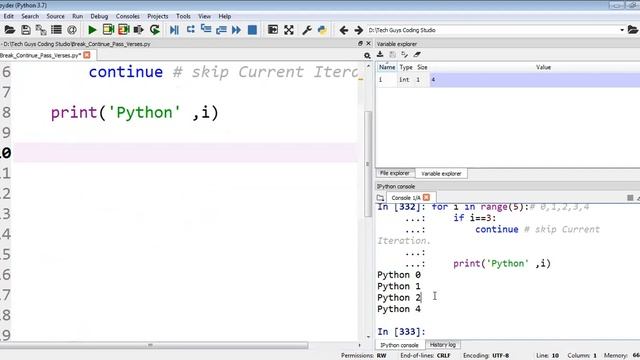The height and width of the screenshot is (360, 640).
Task: Start debugging the file
Action: [174, 30]
